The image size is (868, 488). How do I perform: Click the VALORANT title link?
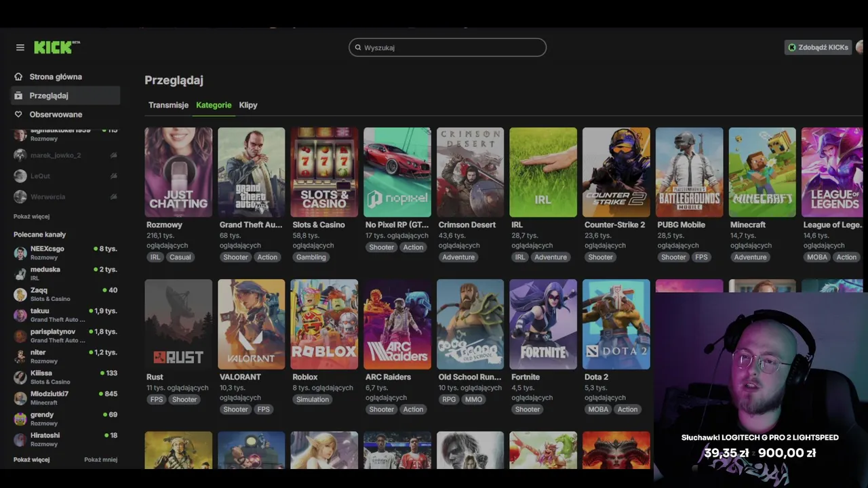pyautogui.click(x=240, y=377)
